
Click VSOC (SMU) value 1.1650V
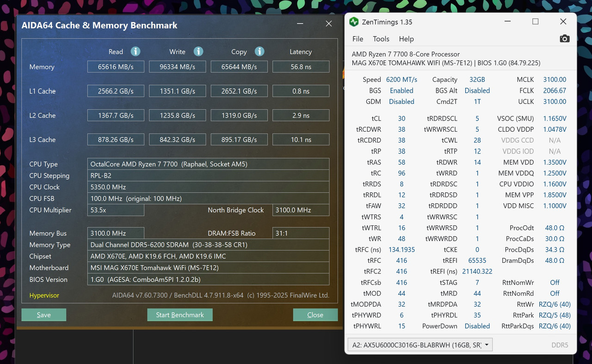(555, 118)
